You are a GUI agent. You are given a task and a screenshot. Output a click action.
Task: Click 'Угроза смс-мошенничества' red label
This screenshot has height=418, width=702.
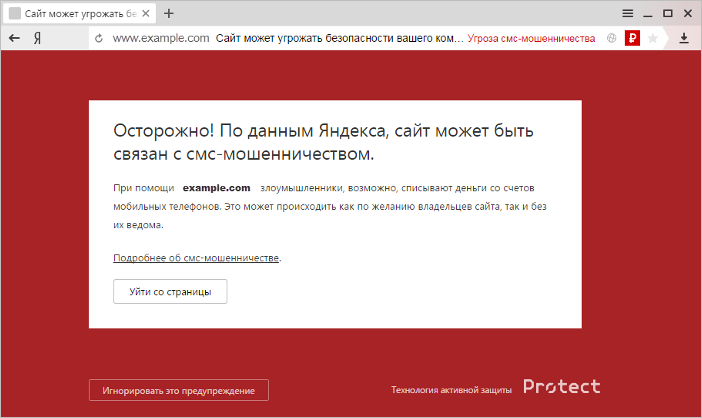[x=531, y=38]
